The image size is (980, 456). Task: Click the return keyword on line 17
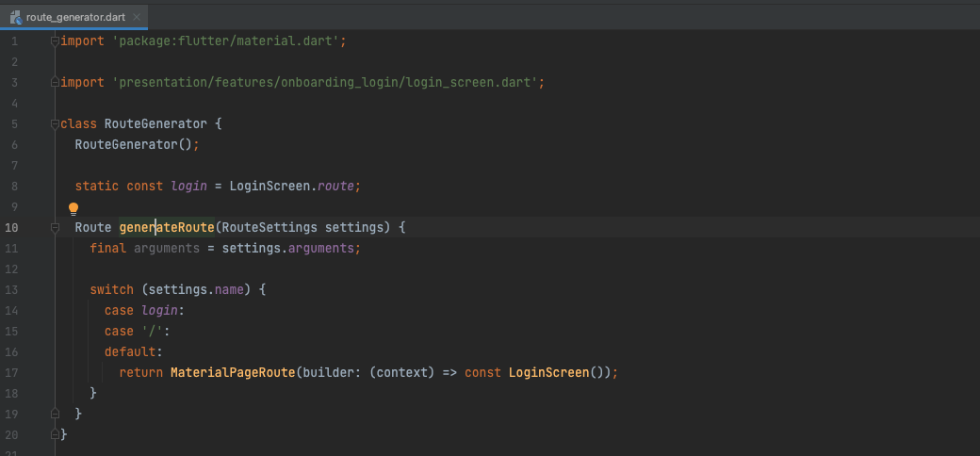pos(141,372)
